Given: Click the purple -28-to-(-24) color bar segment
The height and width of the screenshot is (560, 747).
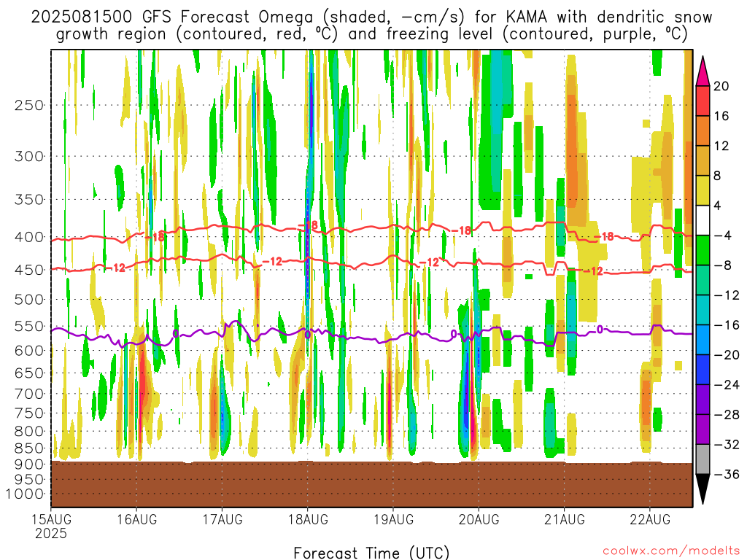Looking at the screenshot, I should tap(703, 400).
